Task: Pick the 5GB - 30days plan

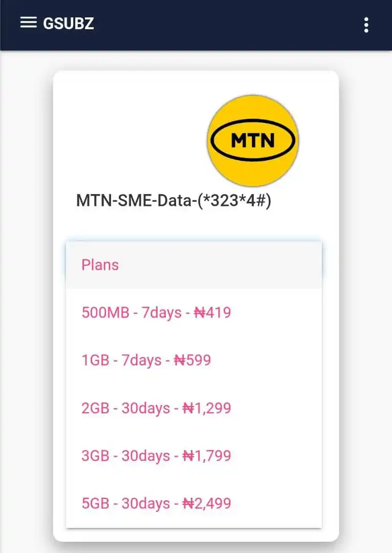Action: coord(194,503)
